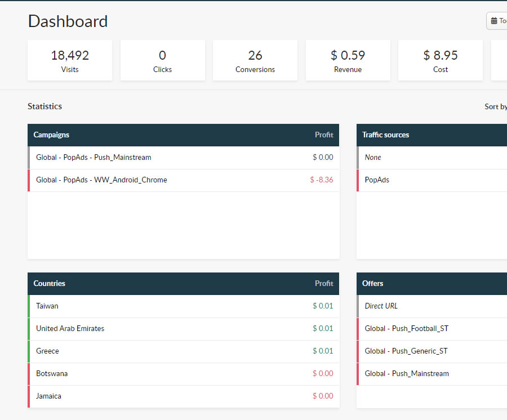Open Global - PopAds - WW_Android_Chrome campaign
The width and height of the screenshot is (507, 420).
click(183, 180)
